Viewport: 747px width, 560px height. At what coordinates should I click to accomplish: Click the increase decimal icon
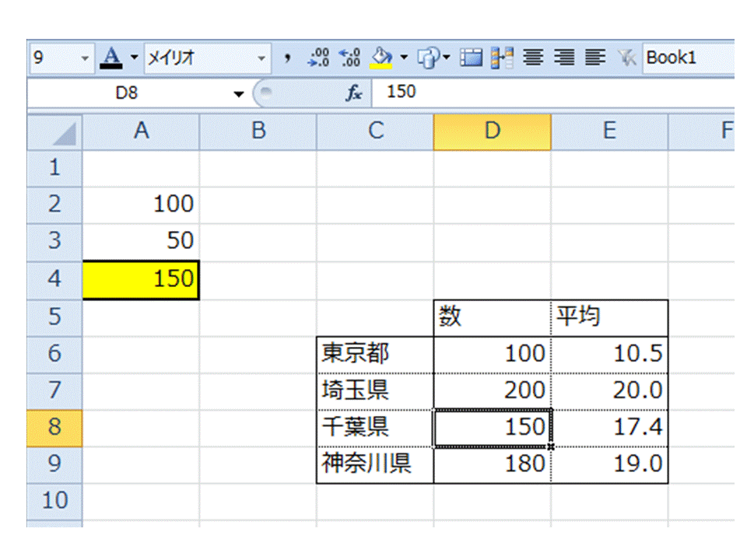(319, 58)
